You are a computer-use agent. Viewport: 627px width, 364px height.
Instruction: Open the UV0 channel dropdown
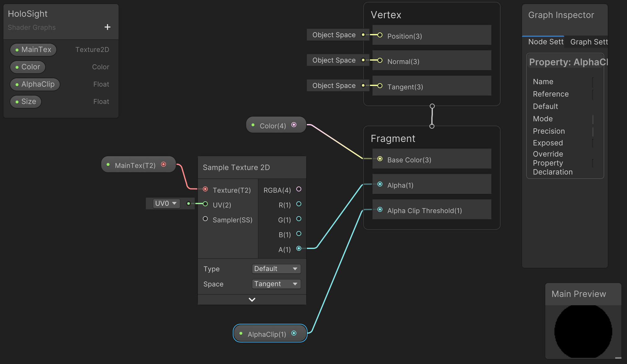coord(166,203)
